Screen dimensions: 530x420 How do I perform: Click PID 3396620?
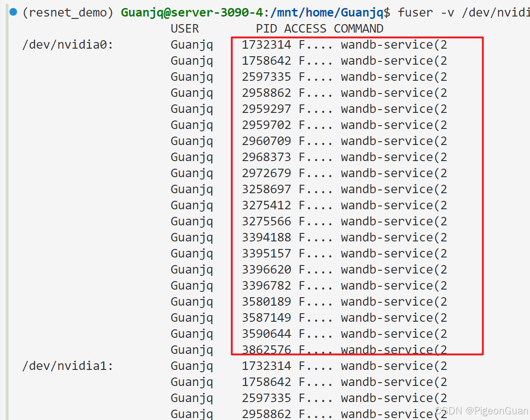[266, 269]
